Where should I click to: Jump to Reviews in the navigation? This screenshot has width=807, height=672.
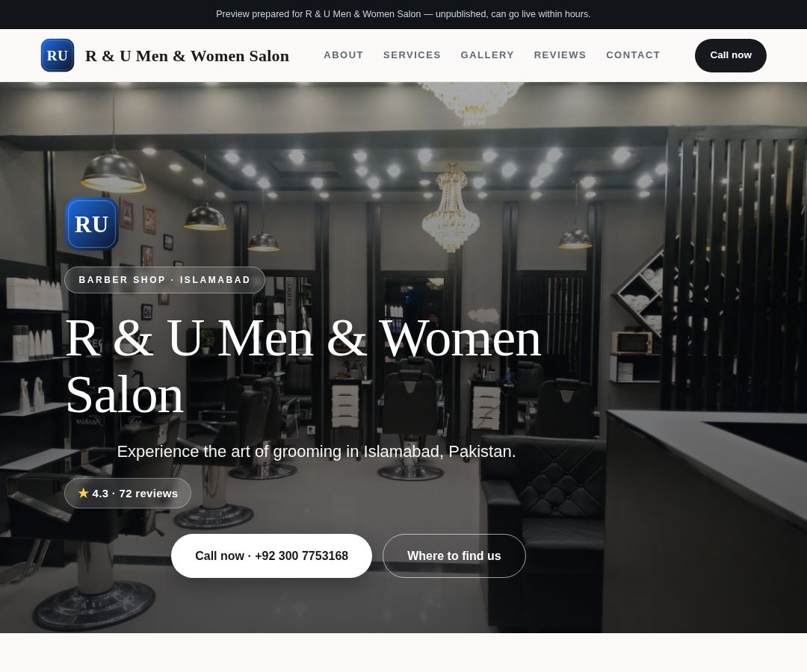tap(560, 55)
